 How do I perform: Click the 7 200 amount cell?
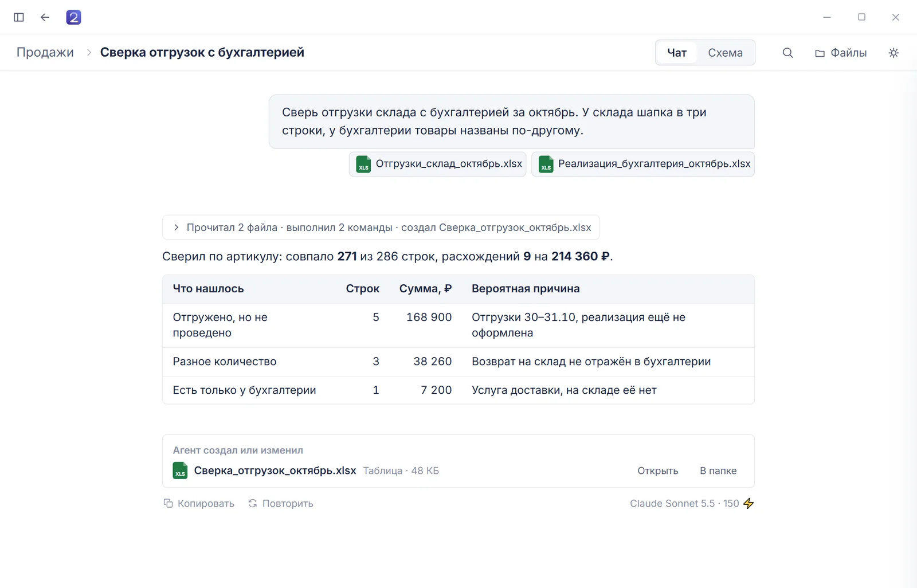[x=436, y=390]
